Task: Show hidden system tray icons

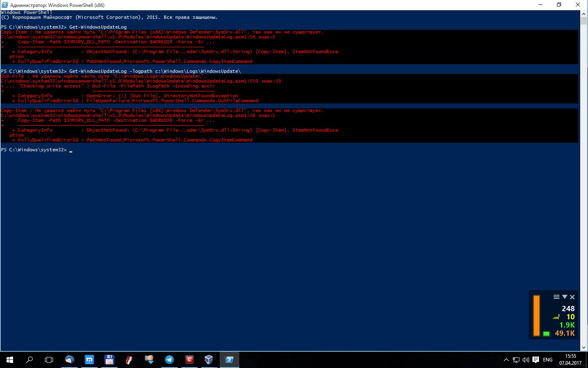Action: pos(506,360)
